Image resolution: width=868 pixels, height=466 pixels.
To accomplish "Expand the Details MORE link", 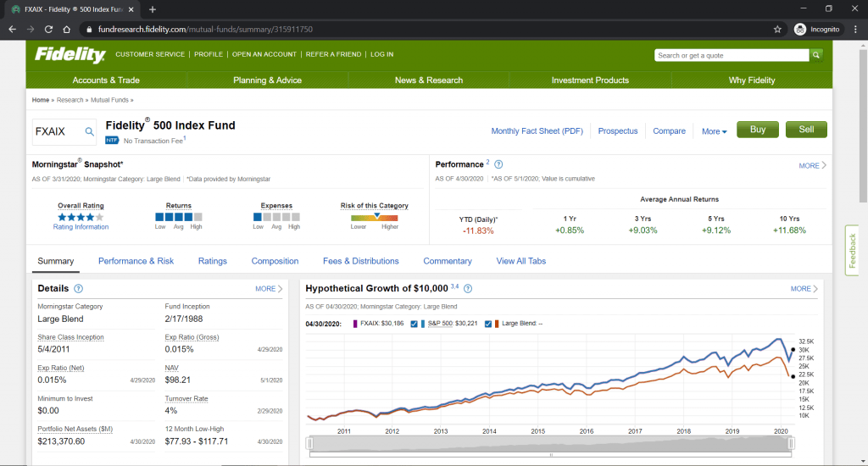I will tap(269, 288).
